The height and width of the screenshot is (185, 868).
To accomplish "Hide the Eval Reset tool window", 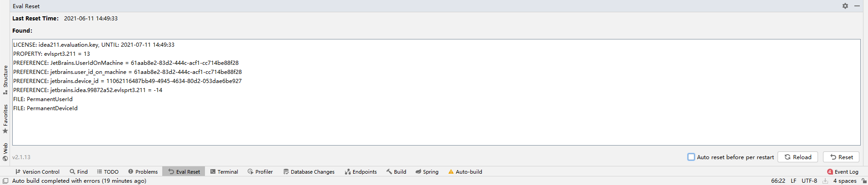I will pos(857,6).
